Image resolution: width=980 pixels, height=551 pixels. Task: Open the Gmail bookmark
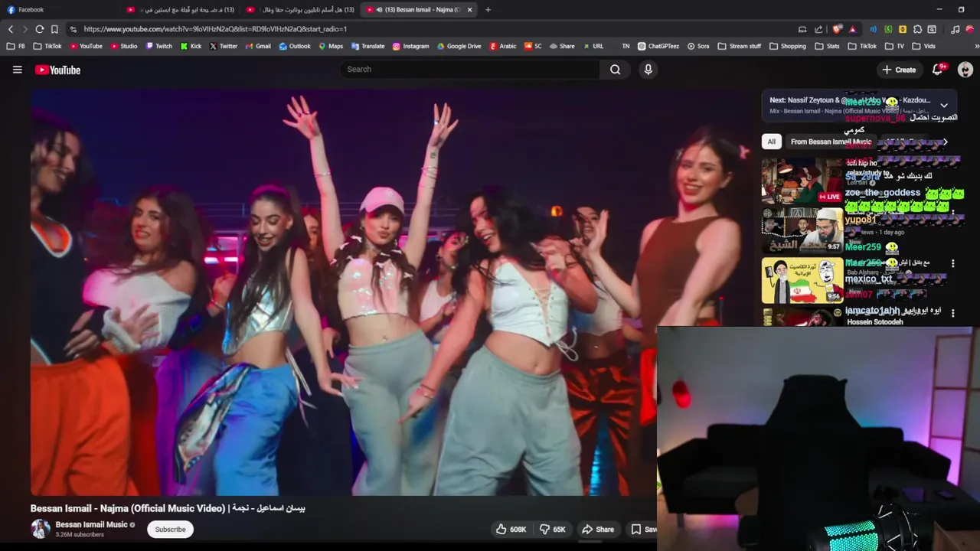[258, 46]
